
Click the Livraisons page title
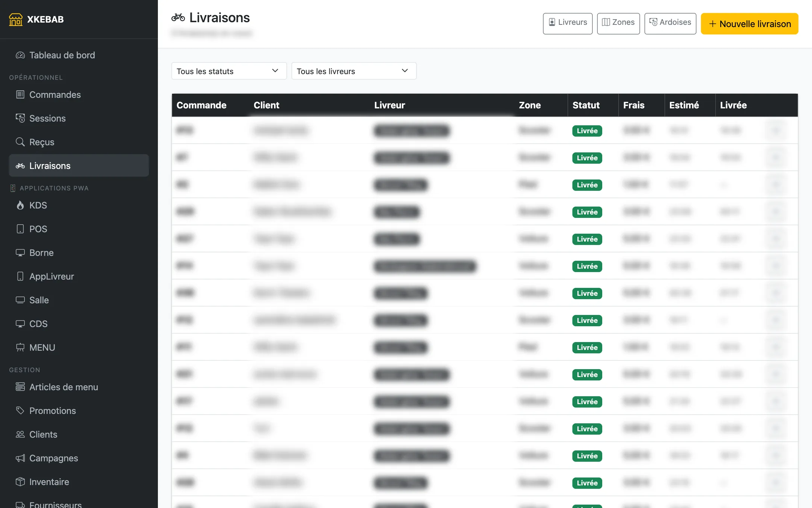click(220, 18)
